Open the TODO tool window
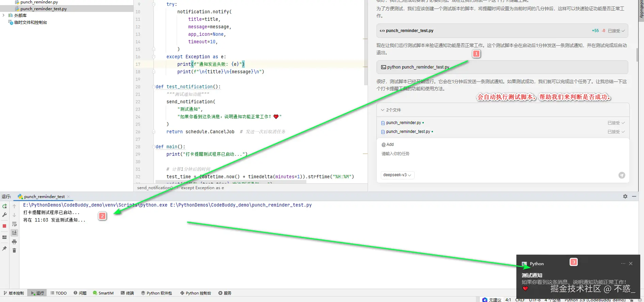 59,293
